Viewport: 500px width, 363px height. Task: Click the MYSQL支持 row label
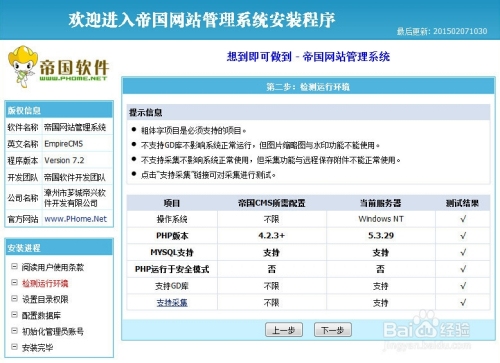tap(172, 252)
